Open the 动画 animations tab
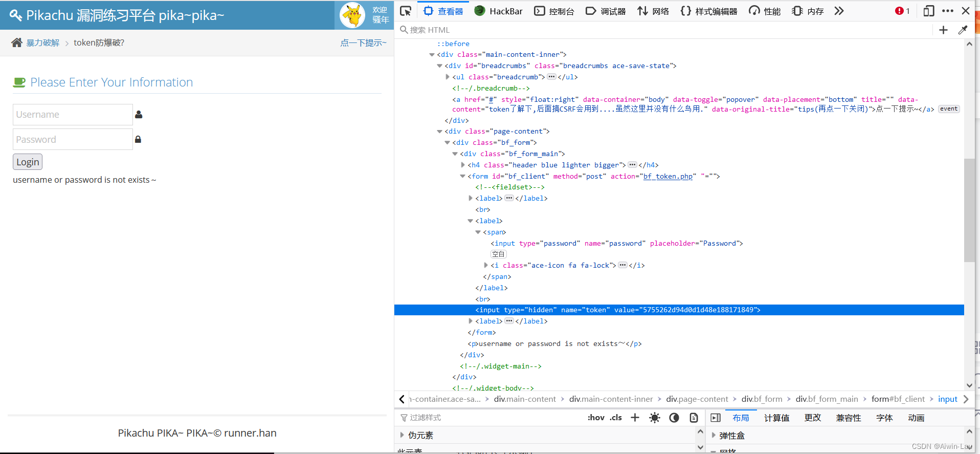The height and width of the screenshot is (454, 980). coord(916,418)
